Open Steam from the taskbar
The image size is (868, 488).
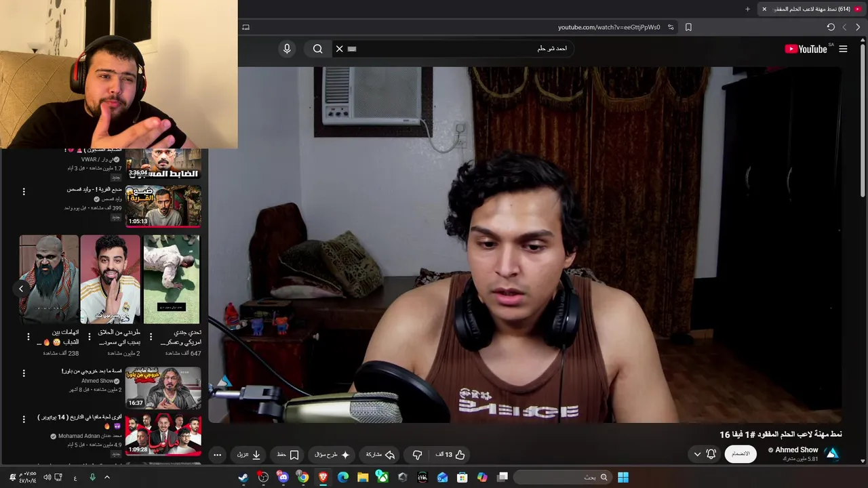point(243,477)
